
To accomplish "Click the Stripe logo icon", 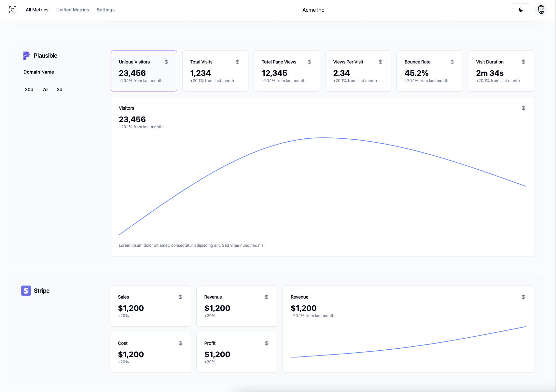I will (x=26, y=291).
